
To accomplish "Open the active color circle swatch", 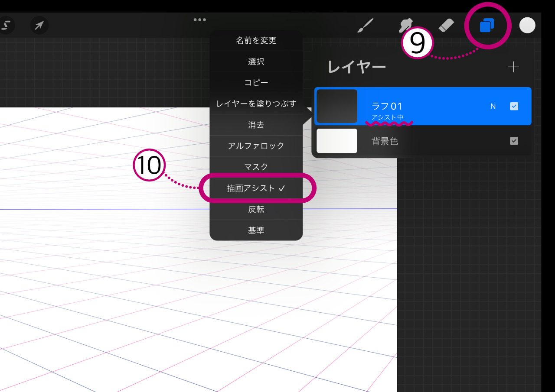I will (527, 26).
